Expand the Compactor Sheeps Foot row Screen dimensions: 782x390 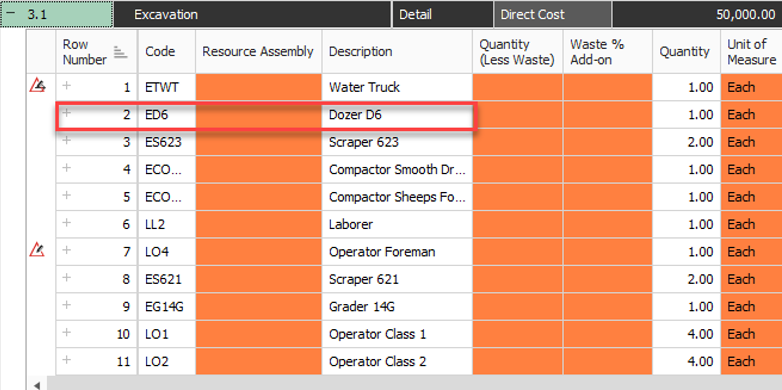(66, 195)
